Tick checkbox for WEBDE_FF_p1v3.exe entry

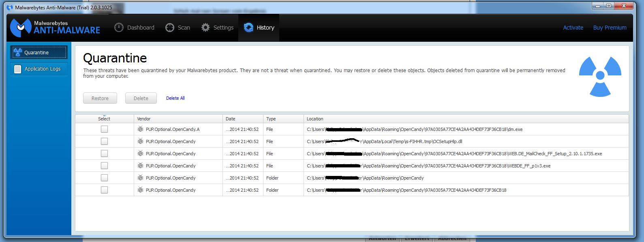[104, 165]
